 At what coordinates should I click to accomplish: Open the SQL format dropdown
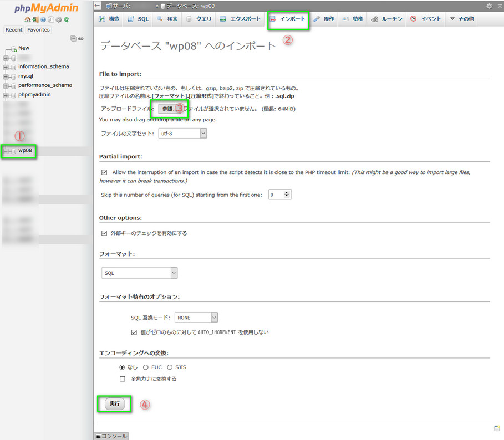coord(140,273)
